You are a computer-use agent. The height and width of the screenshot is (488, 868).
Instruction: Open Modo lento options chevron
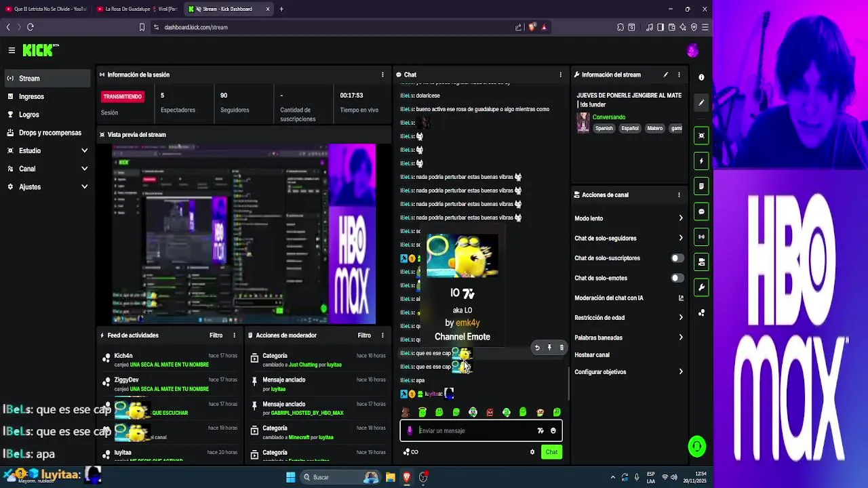pos(681,218)
